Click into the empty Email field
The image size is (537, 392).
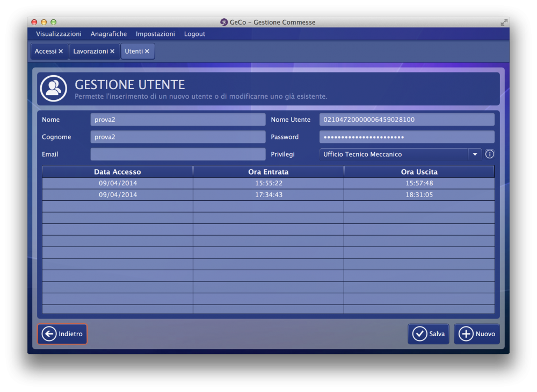pyautogui.click(x=178, y=154)
